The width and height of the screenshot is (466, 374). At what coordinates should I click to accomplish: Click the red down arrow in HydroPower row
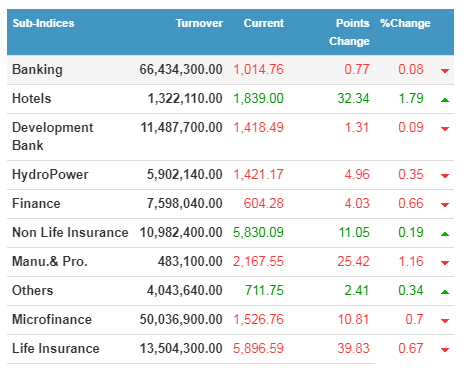[445, 176]
